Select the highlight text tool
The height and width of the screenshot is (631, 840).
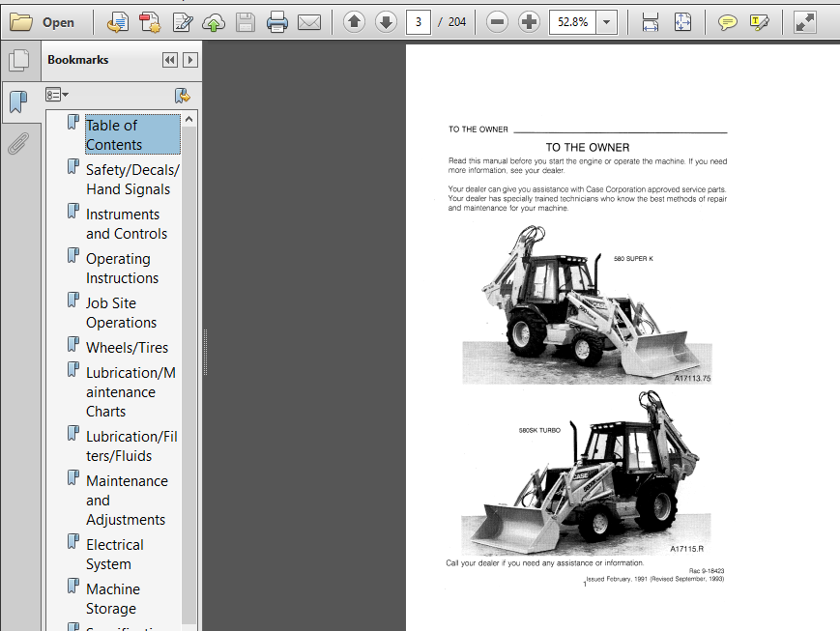pyautogui.click(x=760, y=22)
